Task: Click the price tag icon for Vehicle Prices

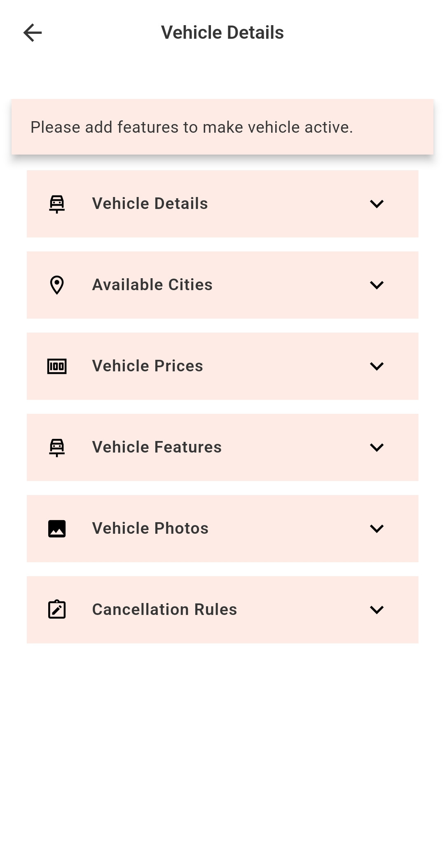Action: click(x=57, y=366)
